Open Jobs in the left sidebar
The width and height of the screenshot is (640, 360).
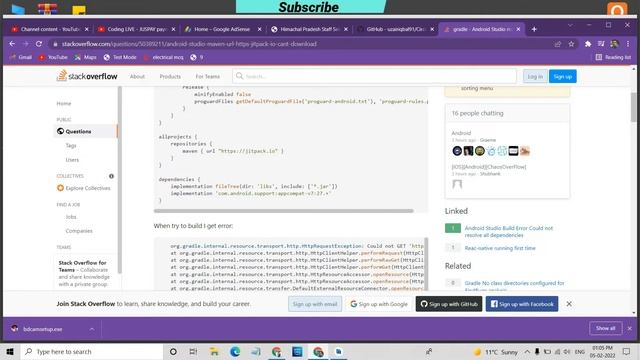(x=71, y=217)
